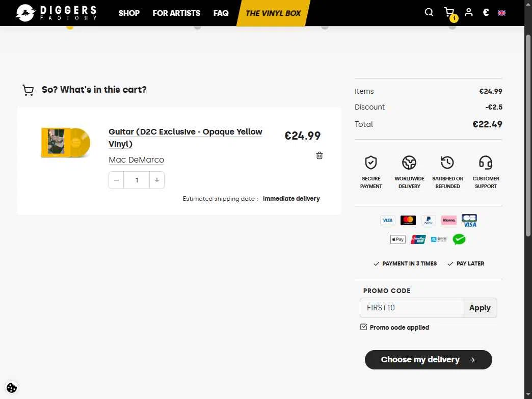The height and width of the screenshot is (399, 532).
Task: Click the Immediate delivery shipping text
Action: (x=291, y=199)
